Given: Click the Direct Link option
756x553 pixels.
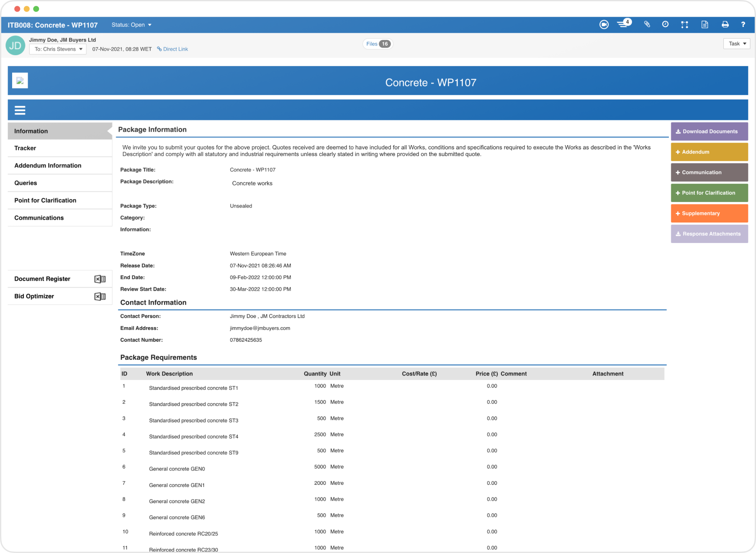Looking at the screenshot, I should tap(172, 49).
